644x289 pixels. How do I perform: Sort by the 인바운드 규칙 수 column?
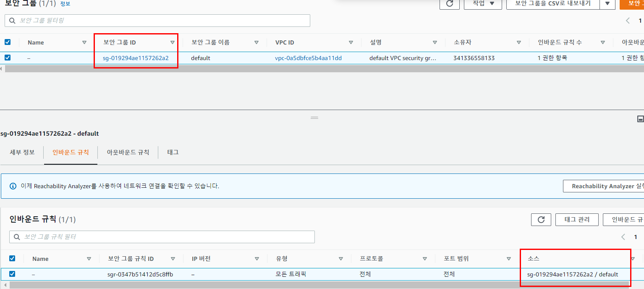(603, 42)
